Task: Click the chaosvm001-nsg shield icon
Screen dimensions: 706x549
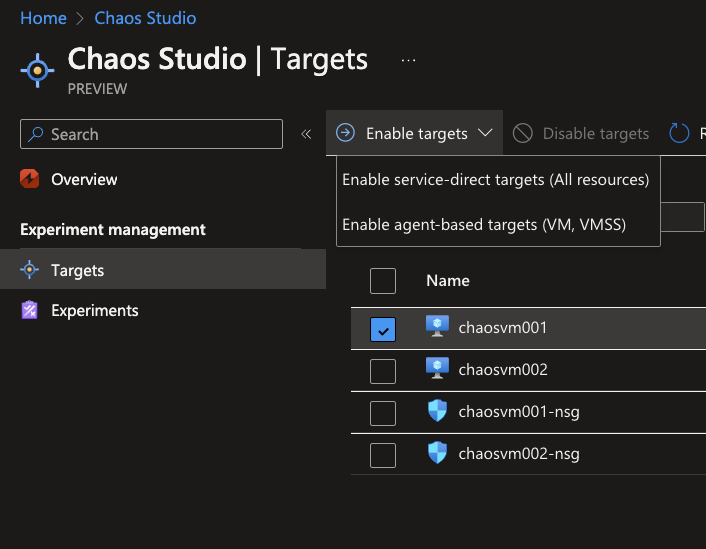Action: click(437, 411)
